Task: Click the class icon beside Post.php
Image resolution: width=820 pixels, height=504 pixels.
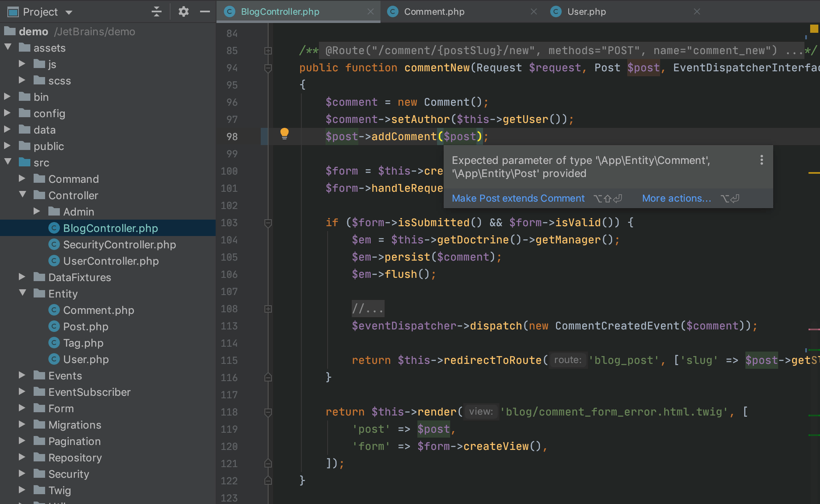Action: pyautogui.click(x=55, y=326)
